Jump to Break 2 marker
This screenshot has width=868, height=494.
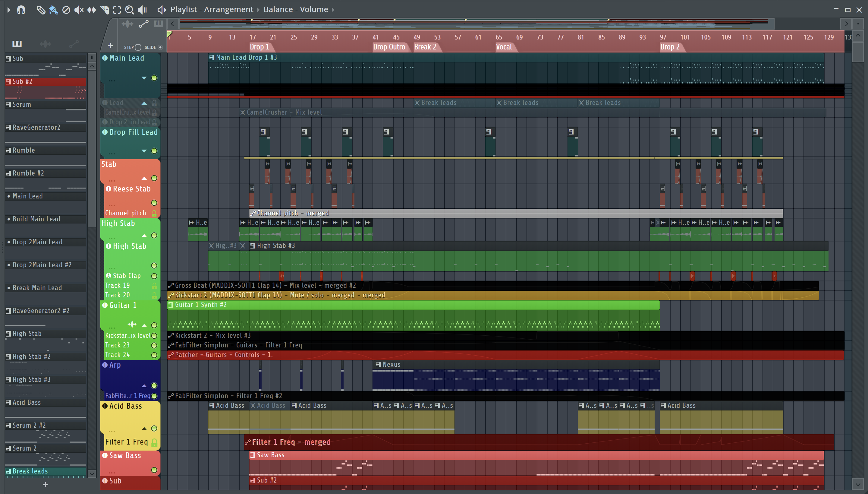(x=425, y=47)
